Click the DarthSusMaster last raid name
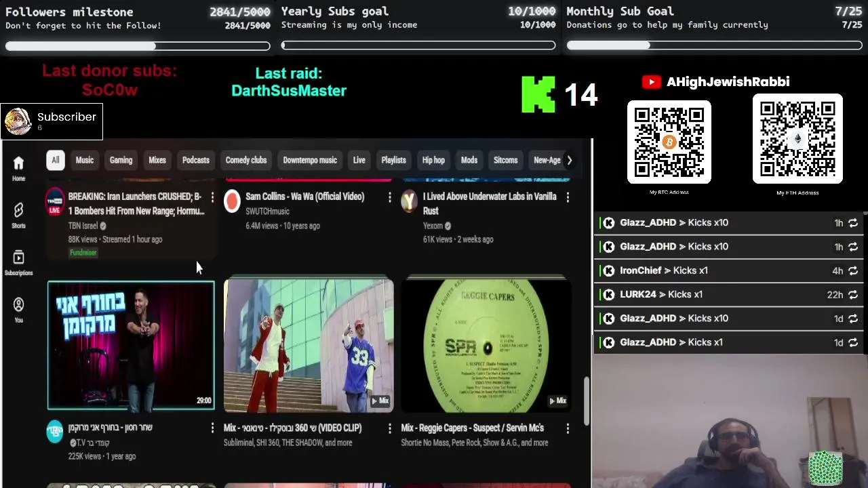This screenshot has width=868, height=488. coord(289,91)
